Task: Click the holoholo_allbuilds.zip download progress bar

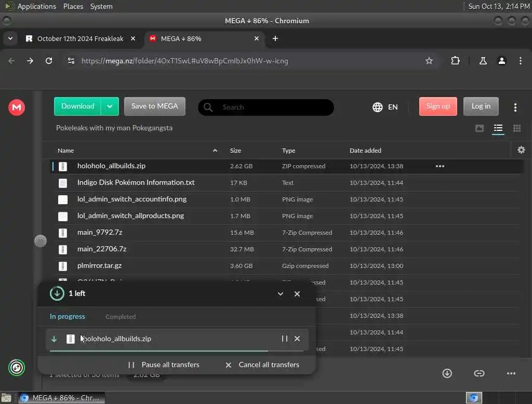Action: pos(177,351)
